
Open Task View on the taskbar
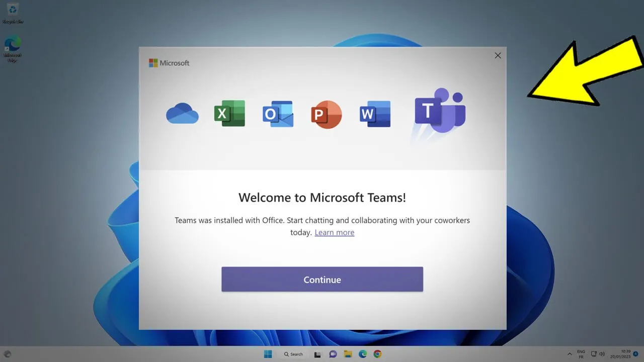point(317,354)
